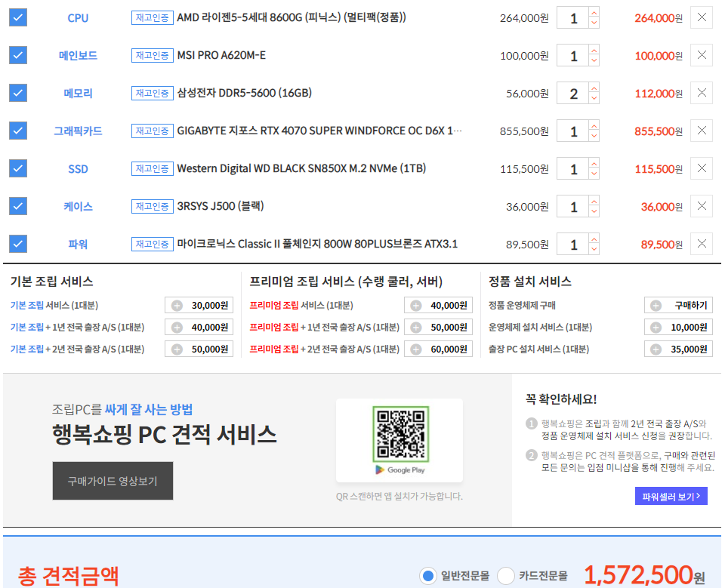Open the 메인보드 category link
Viewport: 725px width, 588px height.
(78, 55)
